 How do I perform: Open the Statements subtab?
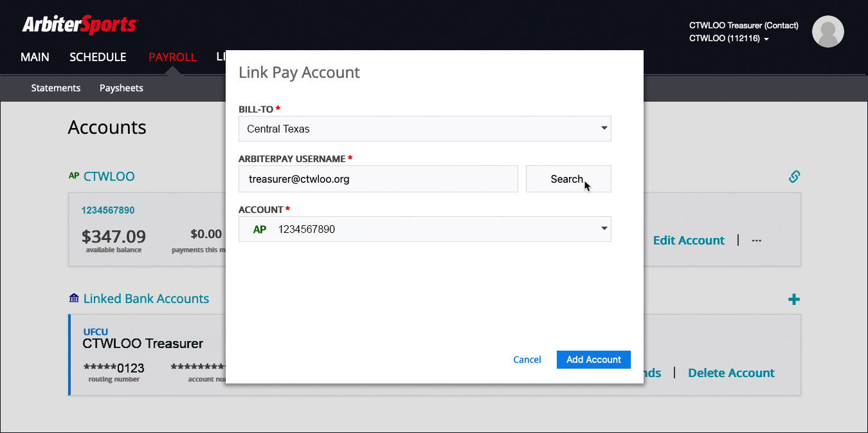pos(56,88)
